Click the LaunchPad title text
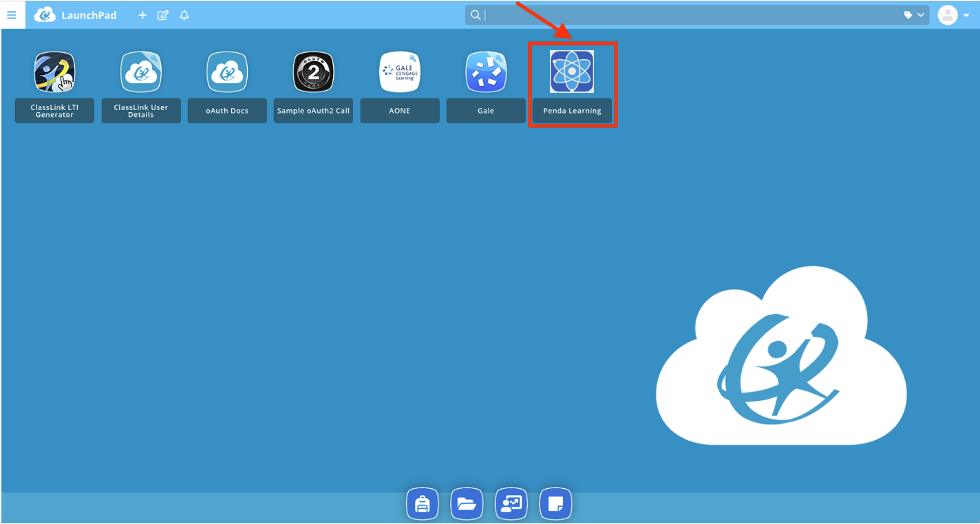This screenshot has height=524, width=980. click(x=89, y=15)
